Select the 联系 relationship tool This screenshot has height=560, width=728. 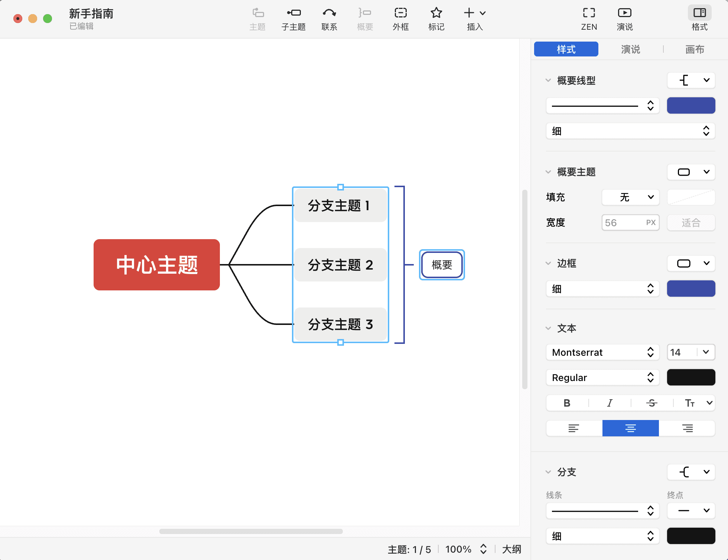329,19
